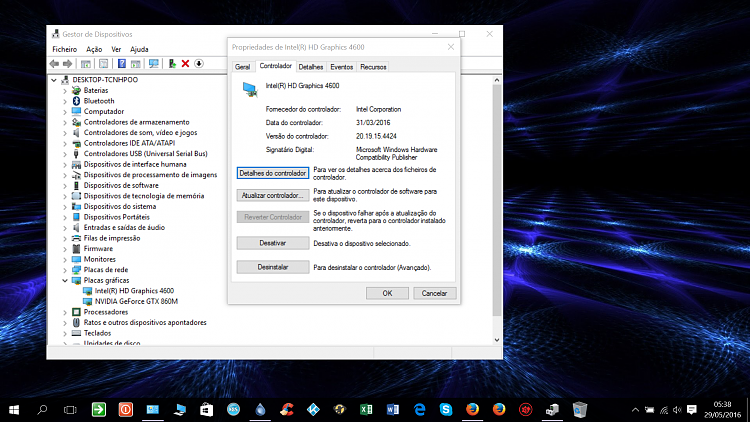Click the red X uninstall device icon
The width and height of the screenshot is (750, 422).
[185, 63]
